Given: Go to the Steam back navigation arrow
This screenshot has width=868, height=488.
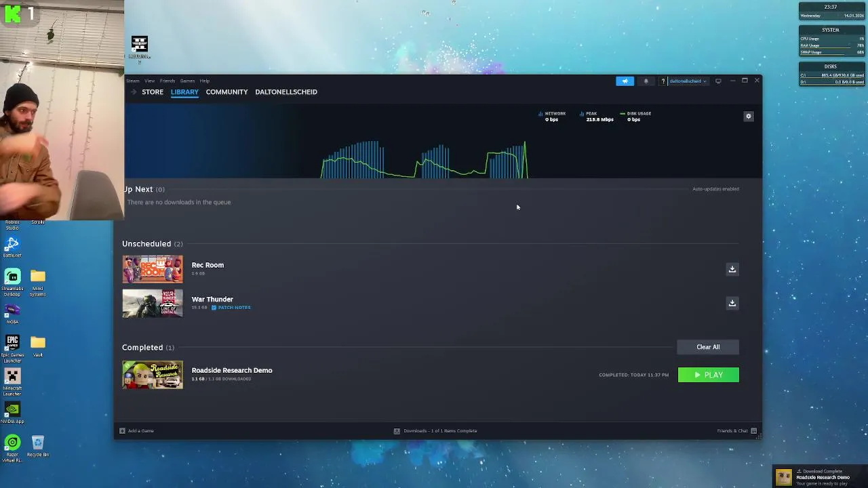Looking at the screenshot, I should (x=134, y=91).
